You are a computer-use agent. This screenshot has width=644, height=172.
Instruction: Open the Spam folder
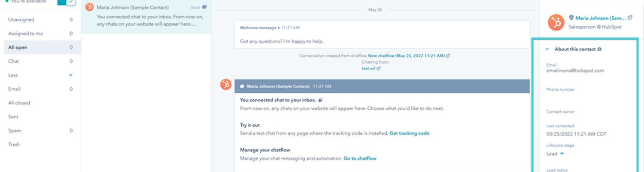point(40,130)
